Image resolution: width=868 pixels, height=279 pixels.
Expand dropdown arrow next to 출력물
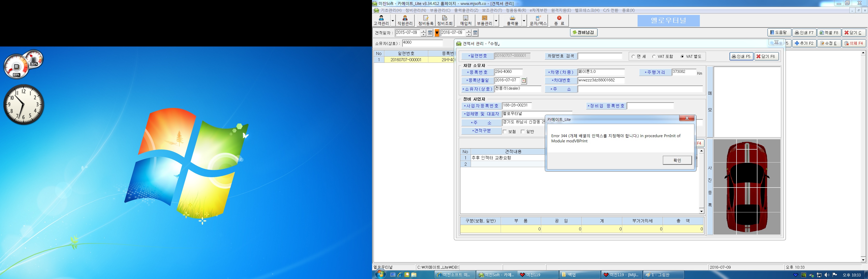click(524, 21)
